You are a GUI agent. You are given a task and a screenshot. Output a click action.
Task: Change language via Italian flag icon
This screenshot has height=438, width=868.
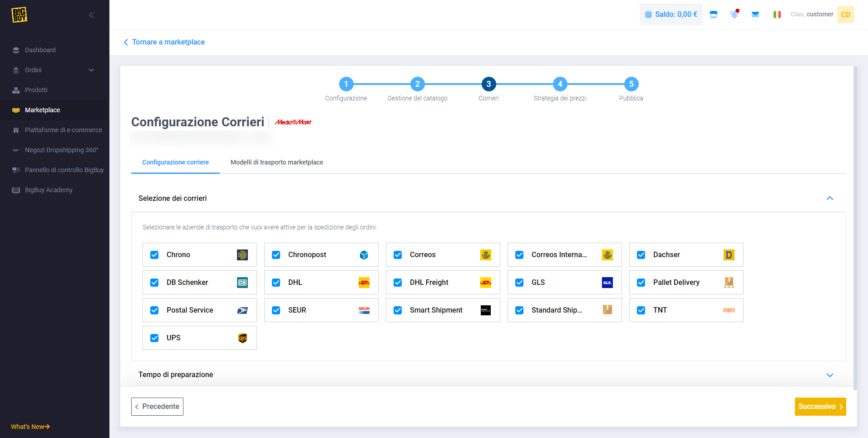pyautogui.click(x=777, y=15)
